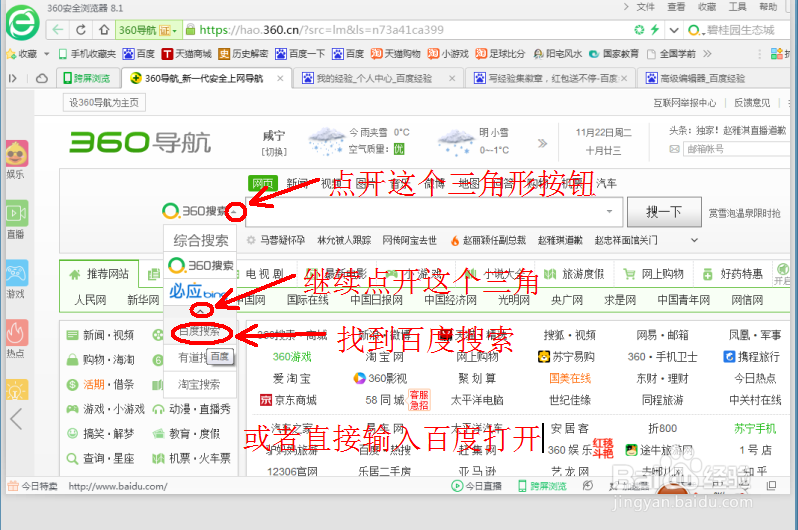Switch to 高级编辑器 百度经验 tab
The width and height of the screenshot is (798, 530).
pyautogui.click(x=702, y=78)
